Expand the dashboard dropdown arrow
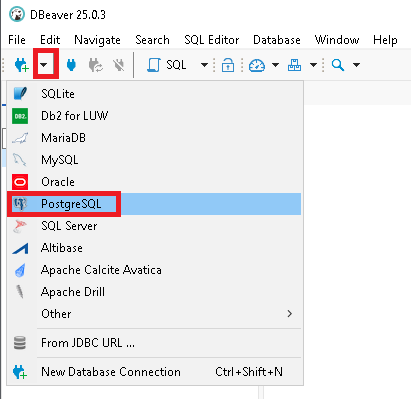Screen dimensions: 411x399 pos(275,65)
